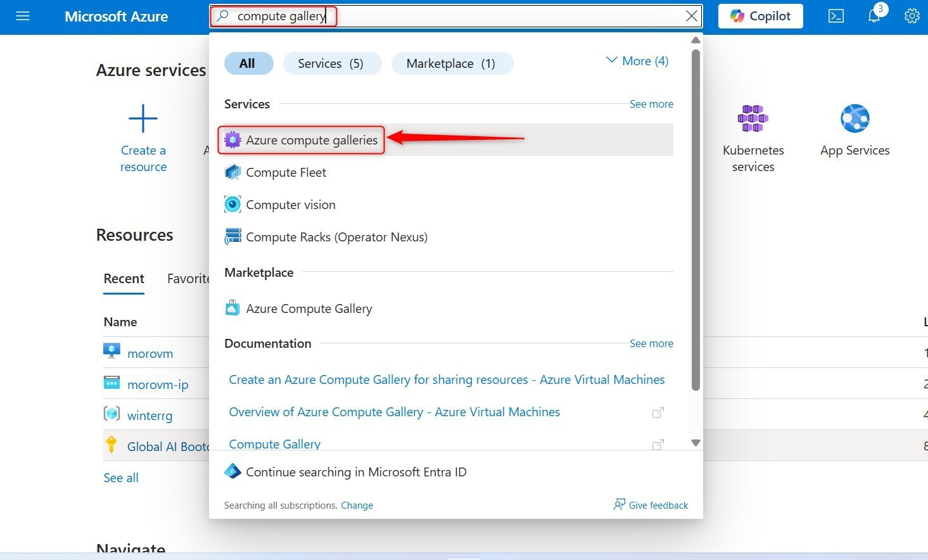Open the notifications bell
The height and width of the screenshot is (560, 928).
pos(875,16)
